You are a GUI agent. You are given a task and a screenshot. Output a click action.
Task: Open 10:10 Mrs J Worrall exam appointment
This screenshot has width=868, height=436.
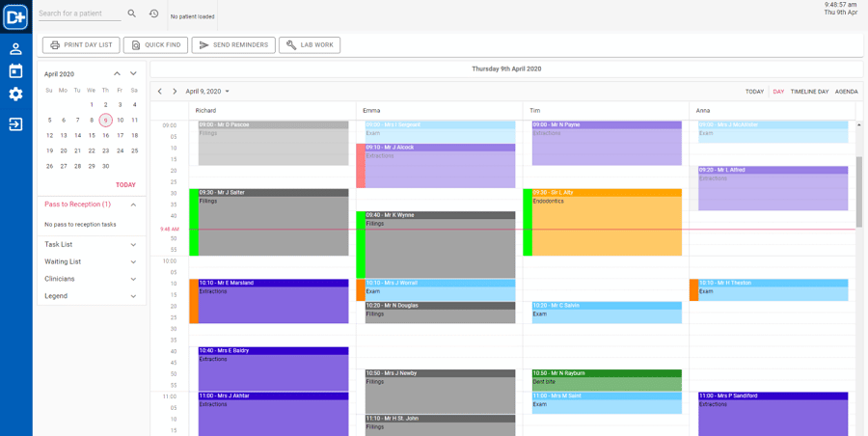pos(440,290)
